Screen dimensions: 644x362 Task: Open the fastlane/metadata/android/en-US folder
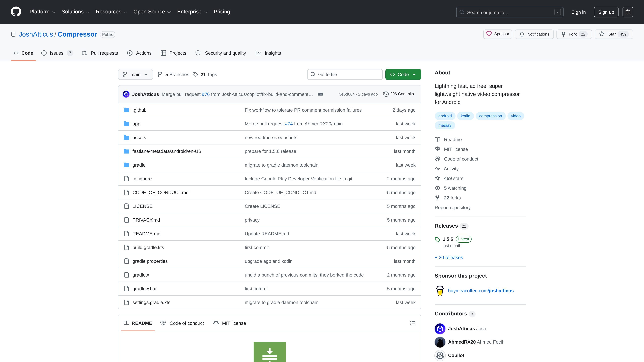[x=167, y=151]
